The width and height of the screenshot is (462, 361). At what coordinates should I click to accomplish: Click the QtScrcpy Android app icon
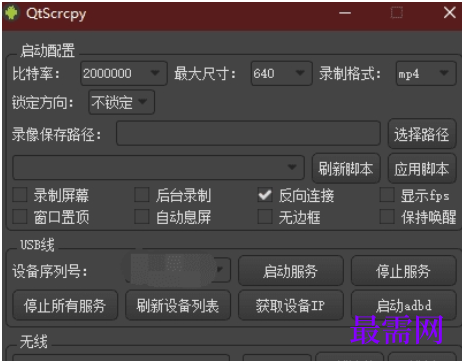pyautogui.click(x=12, y=13)
